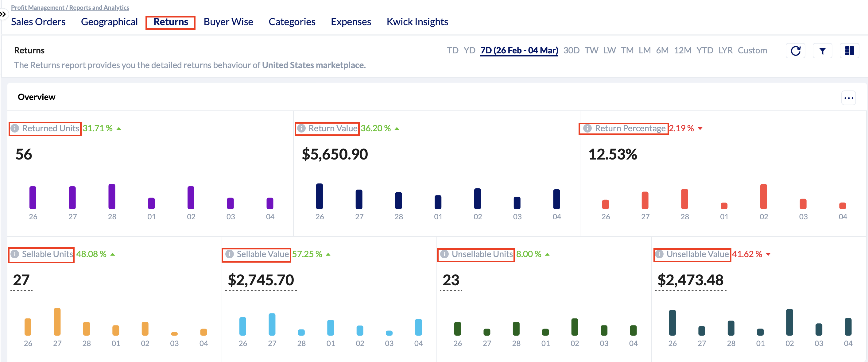Open the Kwick Insights tab
The height and width of the screenshot is (362, 868).
417,22
